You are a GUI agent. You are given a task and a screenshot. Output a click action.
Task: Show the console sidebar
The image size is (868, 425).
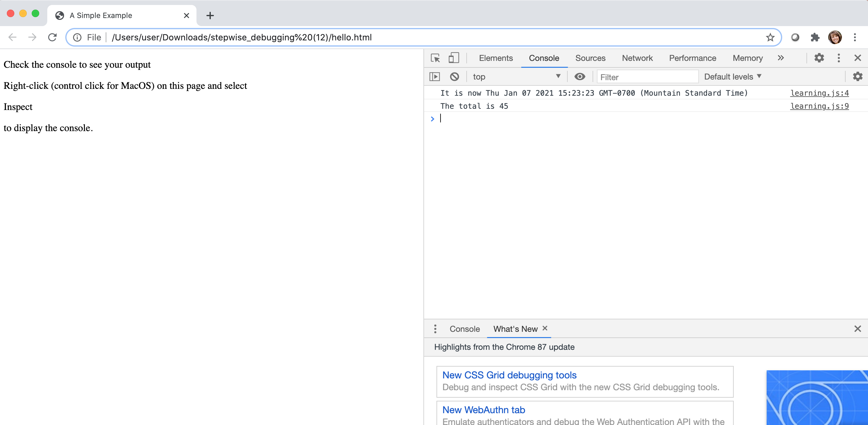click(435, 77)
